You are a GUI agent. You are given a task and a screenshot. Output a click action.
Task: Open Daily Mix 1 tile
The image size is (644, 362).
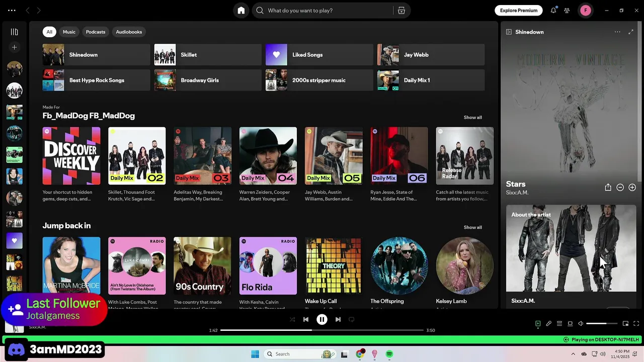coord(431,80)
